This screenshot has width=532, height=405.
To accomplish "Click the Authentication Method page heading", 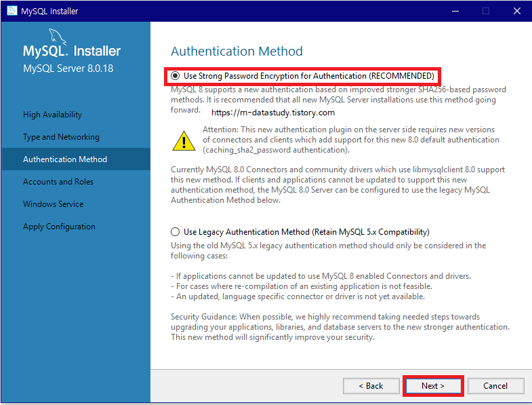I will tap(237, 52).
